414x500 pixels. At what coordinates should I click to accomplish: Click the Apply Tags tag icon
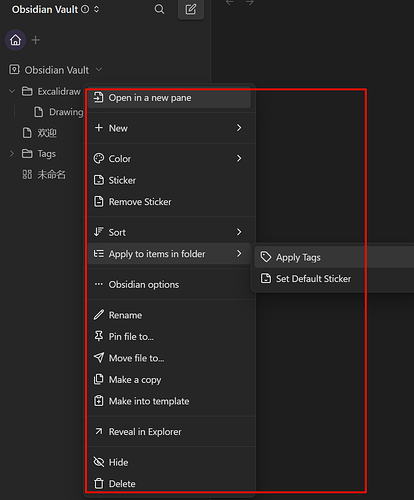coord(266,257)
